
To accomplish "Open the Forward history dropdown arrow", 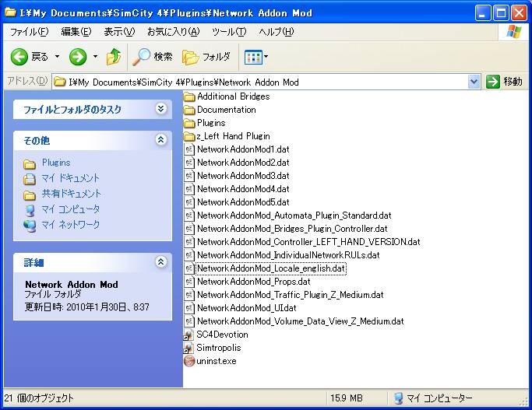I will pos(95,57).
